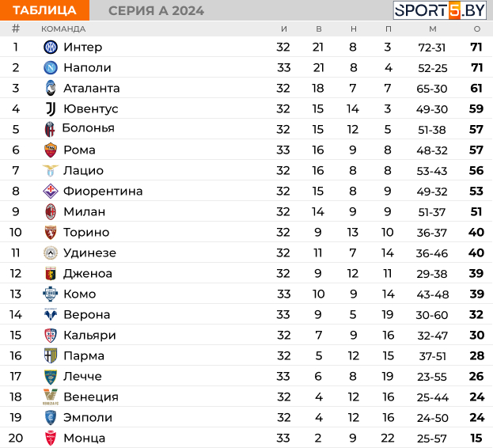The image size is (493, 448).
Task: Click the КОМАНДА column header
Action: coord(63,29)
